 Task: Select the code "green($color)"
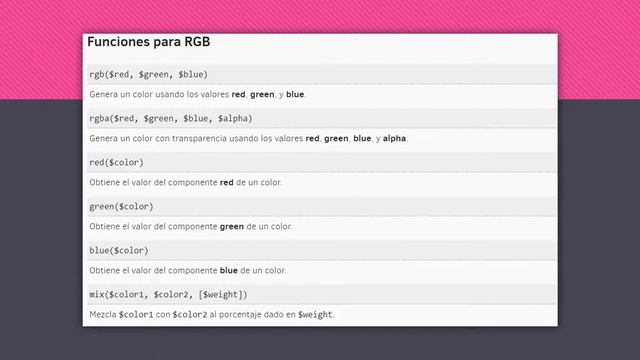point(121,207)
